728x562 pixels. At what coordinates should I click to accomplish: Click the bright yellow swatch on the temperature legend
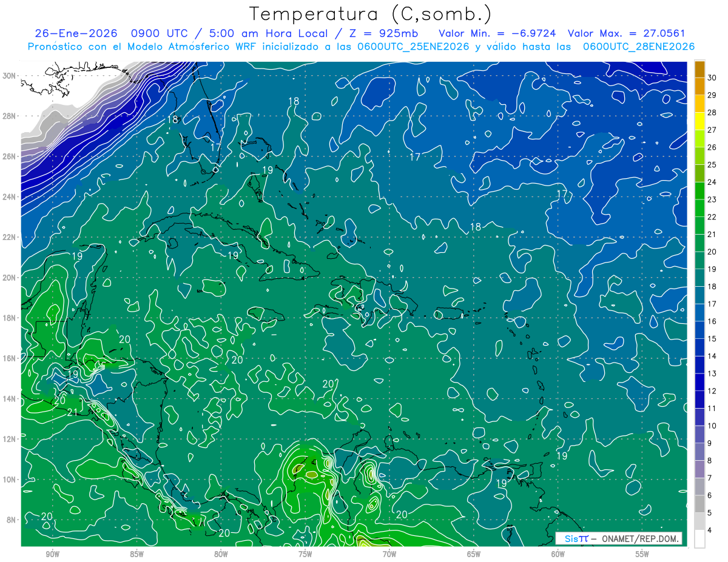[x=699, y=121]
